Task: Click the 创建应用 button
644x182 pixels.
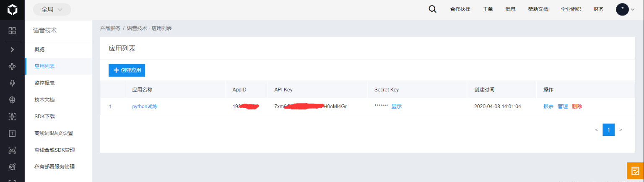Action: 127,70
